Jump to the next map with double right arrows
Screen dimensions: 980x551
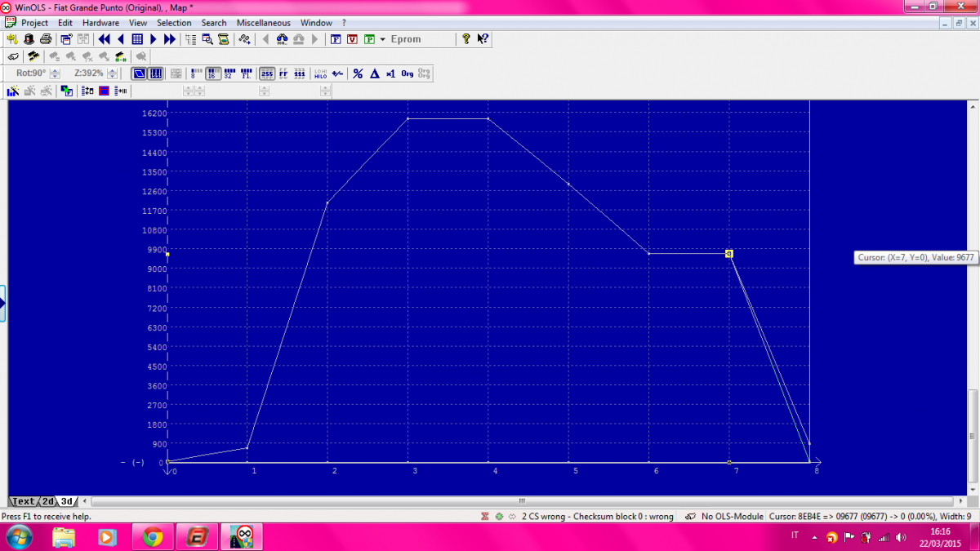[169, 39]
